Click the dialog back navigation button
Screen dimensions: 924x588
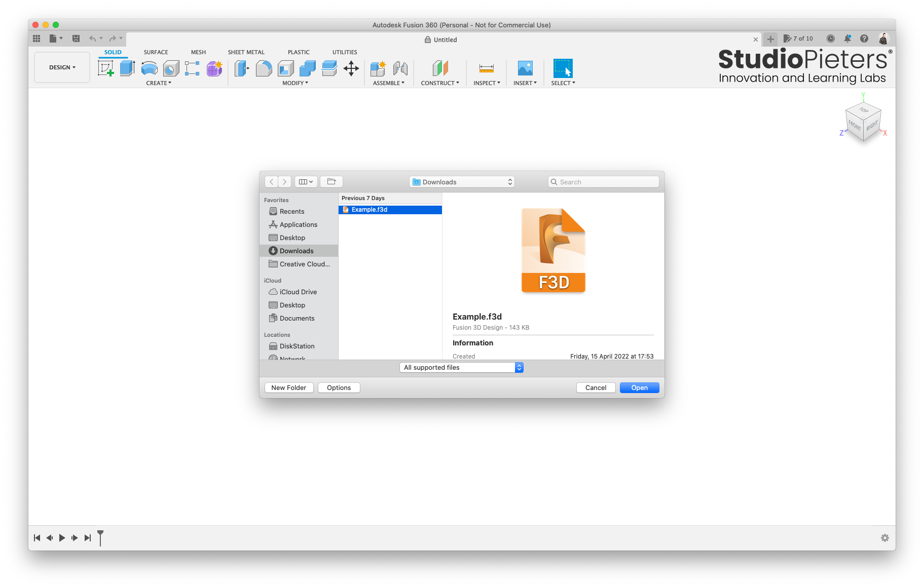tap(271, 182)
